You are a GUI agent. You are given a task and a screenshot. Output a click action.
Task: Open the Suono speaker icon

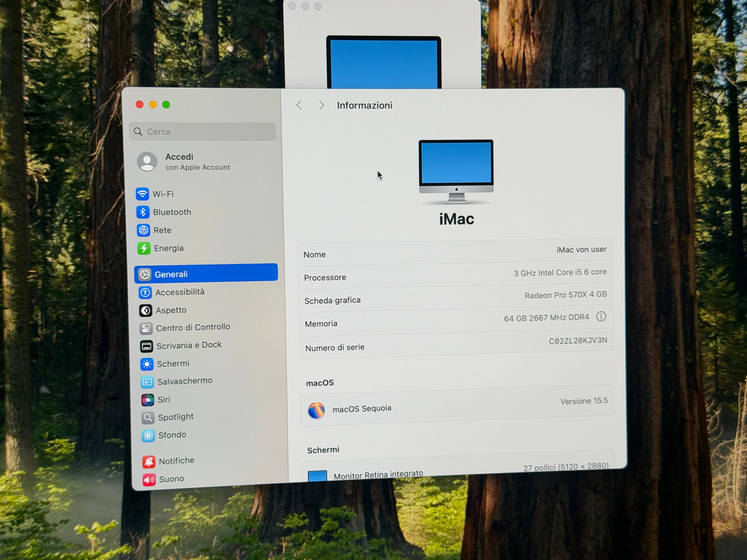pyautogui.click(x=149, y=480)
